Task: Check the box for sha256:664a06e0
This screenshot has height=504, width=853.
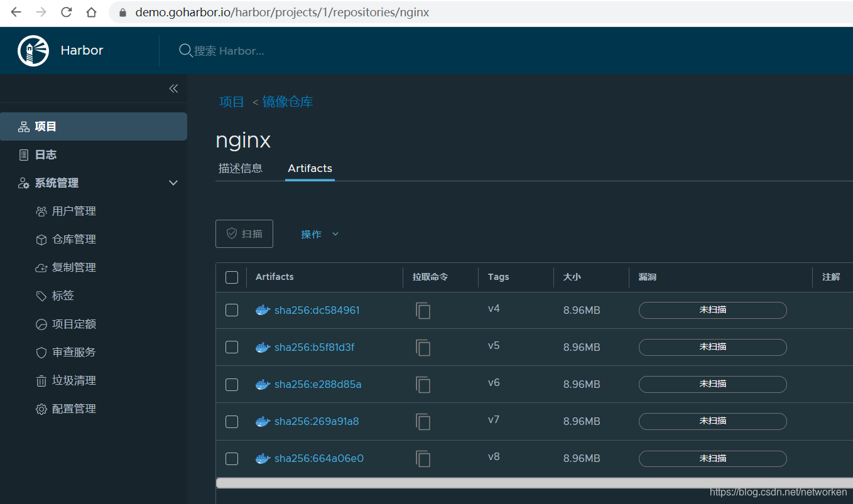Action: click(x=232, y=459)
